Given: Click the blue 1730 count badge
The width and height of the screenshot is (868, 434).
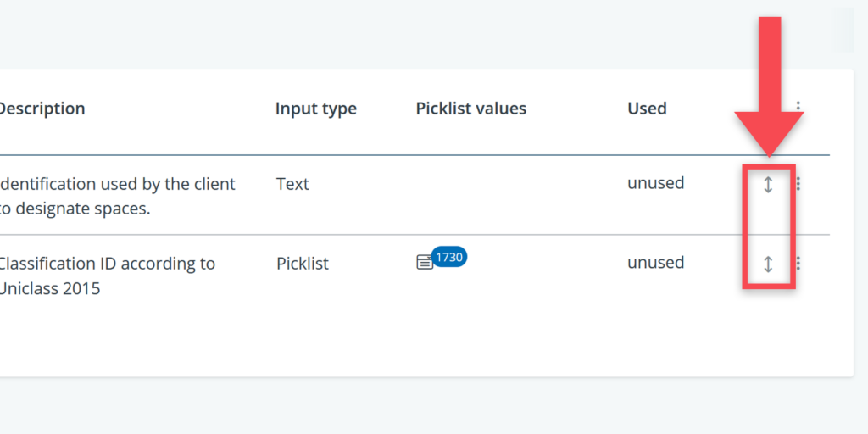Looking at the screenshot, I should [x=449, y=256].
